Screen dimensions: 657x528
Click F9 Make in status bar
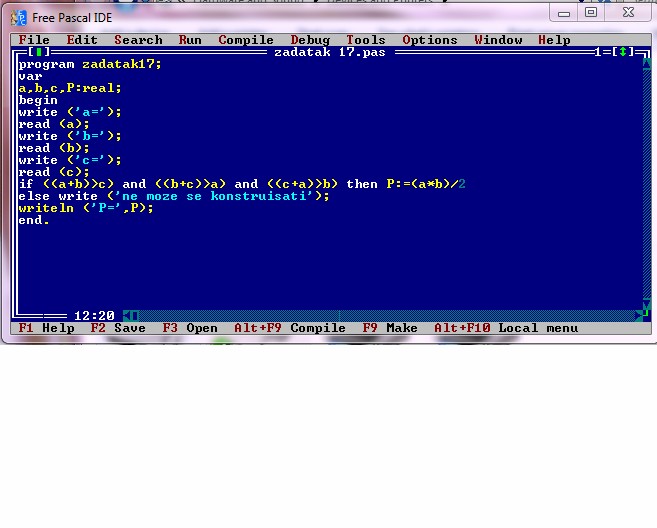click(x=390, y=328)
